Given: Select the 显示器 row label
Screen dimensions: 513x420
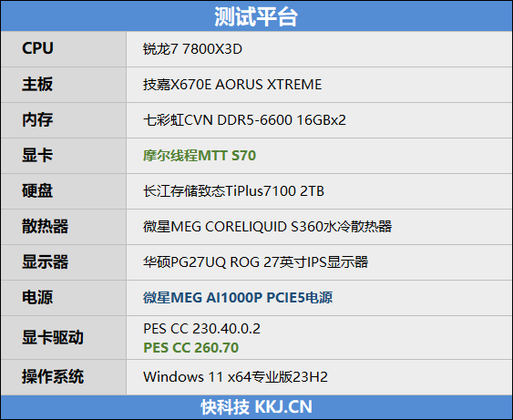Looking at the screenshot, I should coord(46,261).
